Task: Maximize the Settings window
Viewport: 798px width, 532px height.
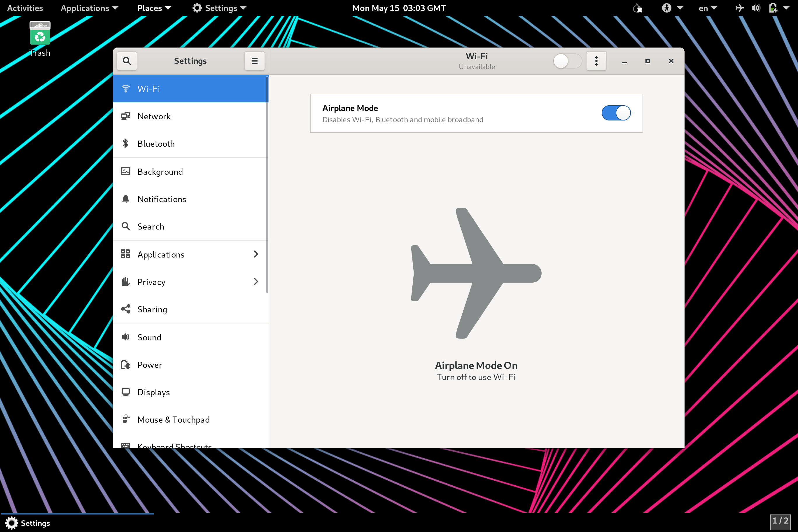Action: pyautogui.click(x=647, y=61)
